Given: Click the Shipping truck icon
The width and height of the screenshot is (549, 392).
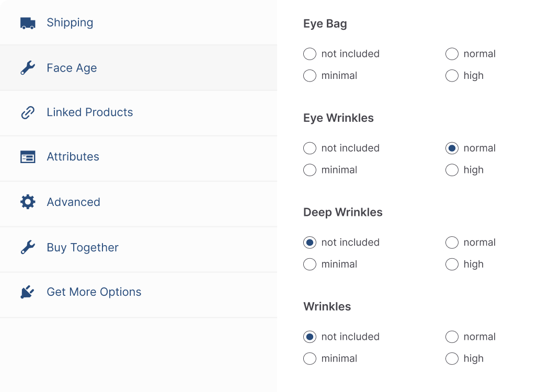Looking at the screenshot, I should 27,22.
